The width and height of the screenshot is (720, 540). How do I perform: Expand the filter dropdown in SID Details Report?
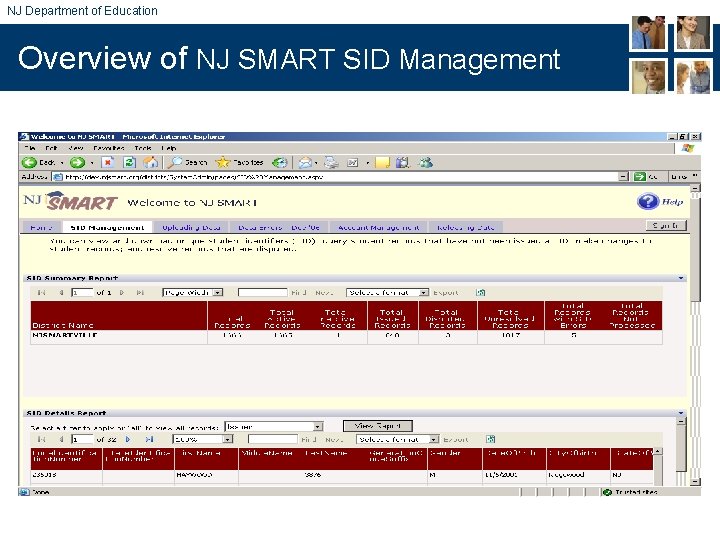pyautogui.click(x=274, y=427)
